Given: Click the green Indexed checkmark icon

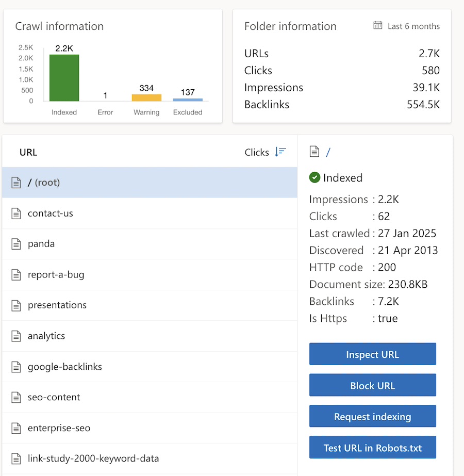Looking at the screenshot, I should tap(314, 177).
